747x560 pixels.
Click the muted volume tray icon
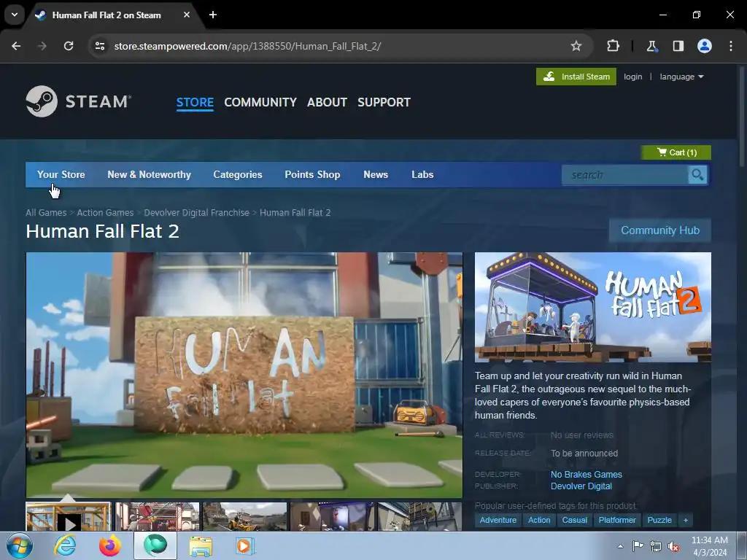(x=673, y=546)
